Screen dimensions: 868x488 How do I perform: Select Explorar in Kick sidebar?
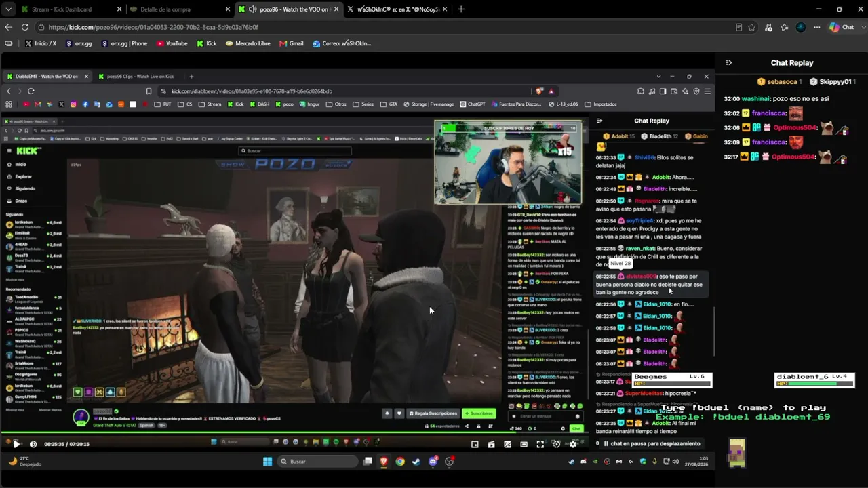point(20,176)
